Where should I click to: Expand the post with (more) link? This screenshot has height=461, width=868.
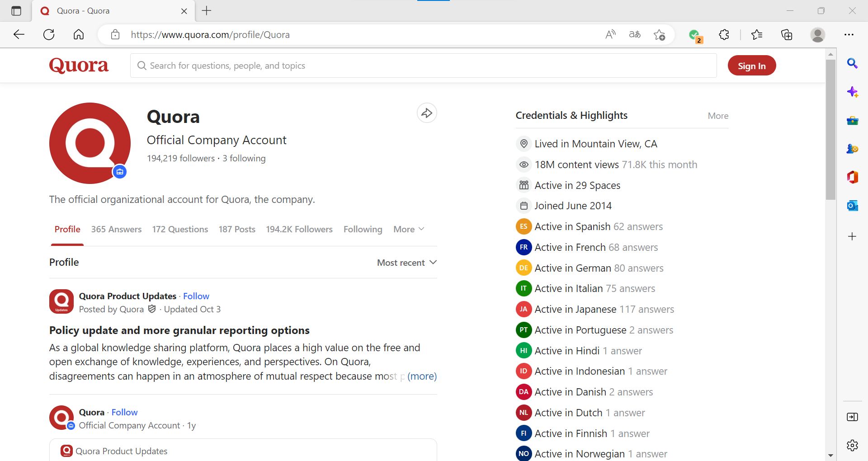click(422, 376)
